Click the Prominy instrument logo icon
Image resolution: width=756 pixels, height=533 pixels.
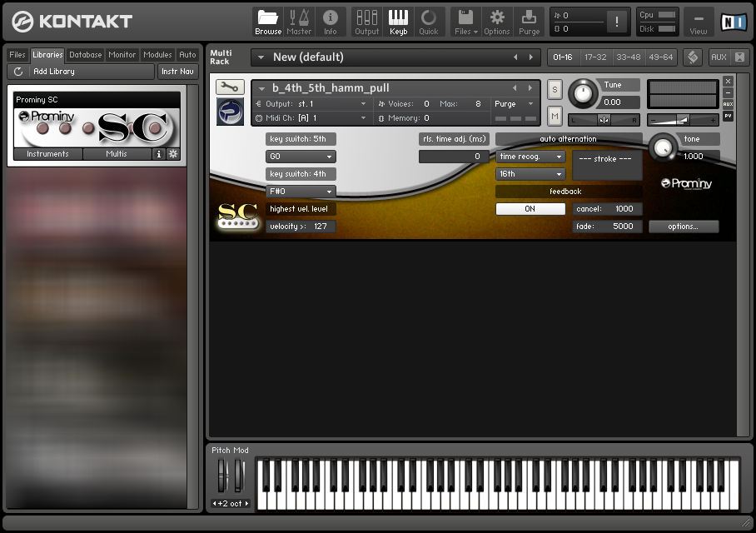[x=230, y=112]
